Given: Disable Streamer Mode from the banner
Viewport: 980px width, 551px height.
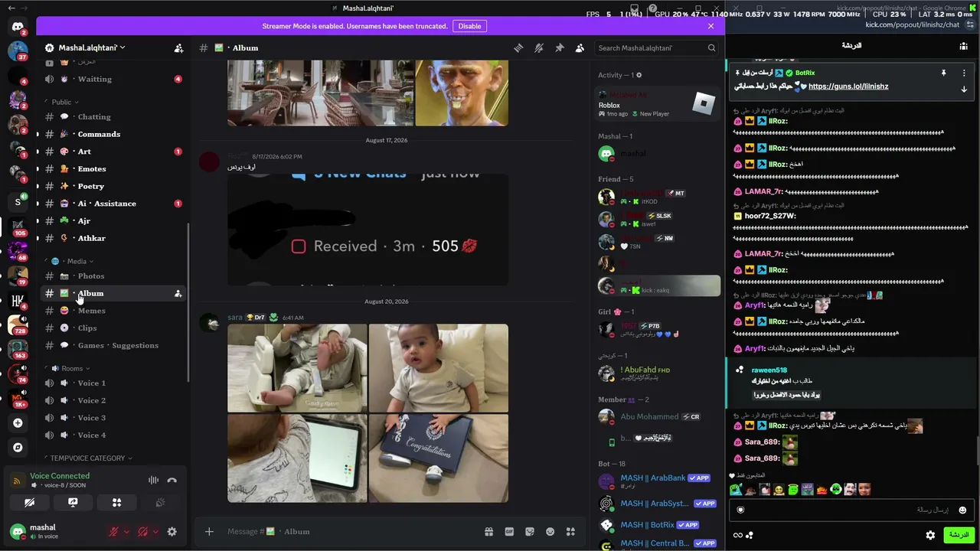Looking at the screenshot, I should 469,26.
